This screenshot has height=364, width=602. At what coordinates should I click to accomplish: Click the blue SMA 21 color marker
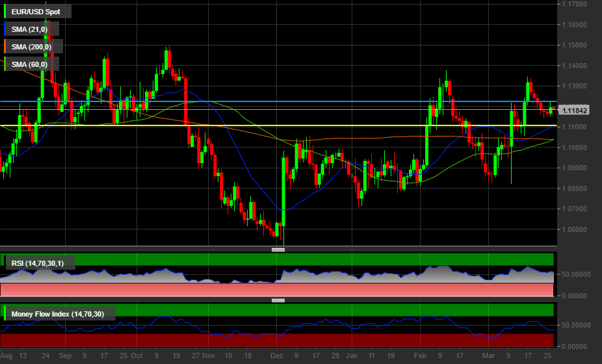[x=5, y=29]
